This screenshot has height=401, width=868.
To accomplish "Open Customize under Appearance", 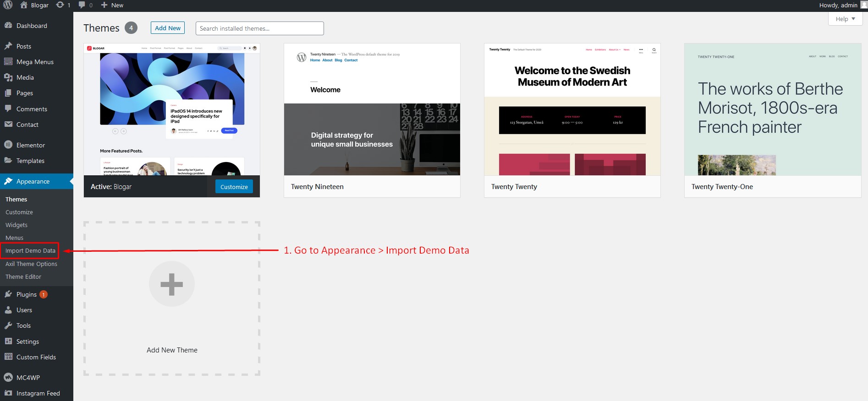I will click(x=19, y=212).
